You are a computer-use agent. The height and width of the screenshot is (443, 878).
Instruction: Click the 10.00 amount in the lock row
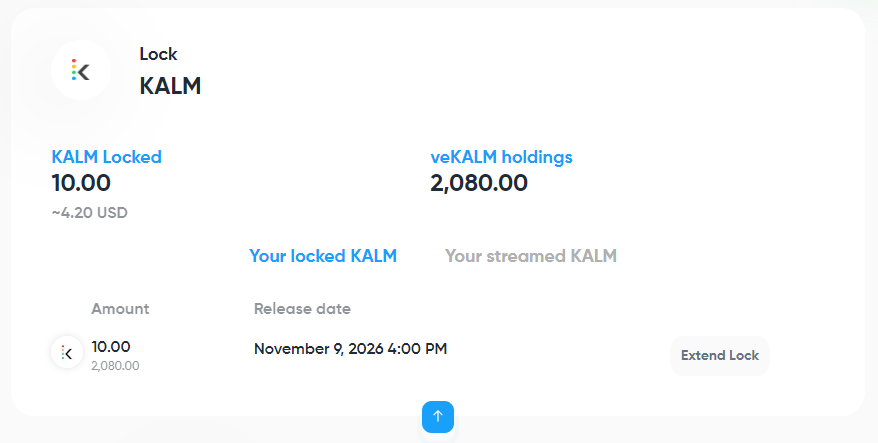(x=111, y=346)
